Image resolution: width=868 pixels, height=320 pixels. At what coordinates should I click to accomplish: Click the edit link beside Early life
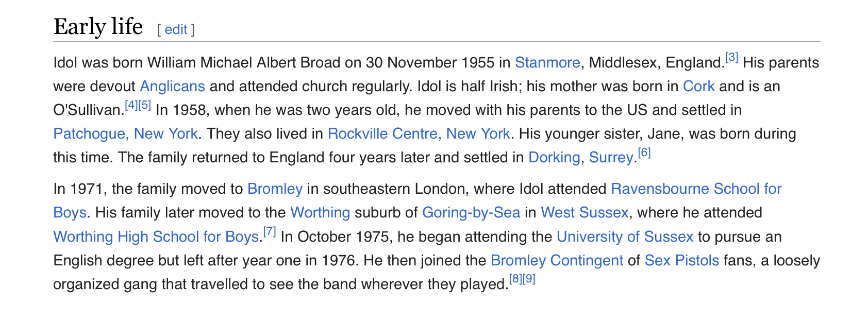click(176, 30)
